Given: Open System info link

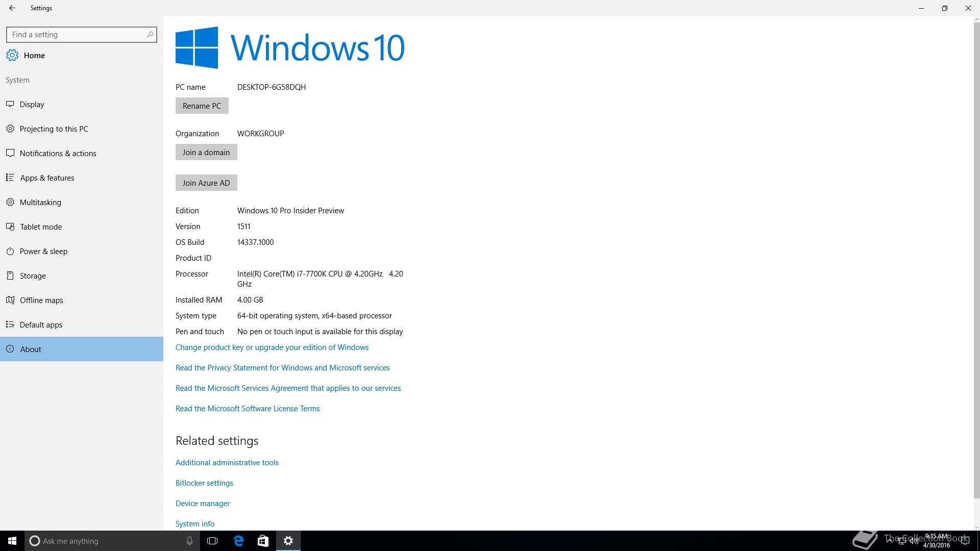Looking at the screenshot, I should pyautogui.click(x=195, y=524).
